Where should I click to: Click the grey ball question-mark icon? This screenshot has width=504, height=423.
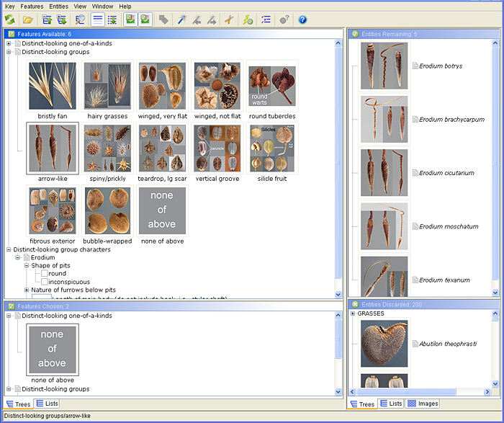[284, 20]
